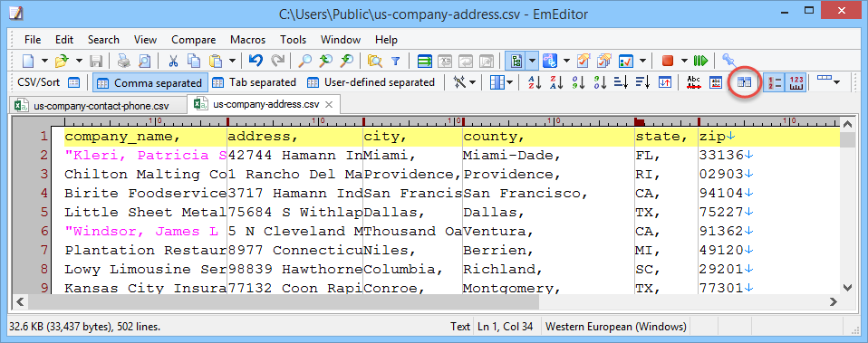Toggle the Ruler display button
Viewport: 868px width, 343px height.
(796, 82)
